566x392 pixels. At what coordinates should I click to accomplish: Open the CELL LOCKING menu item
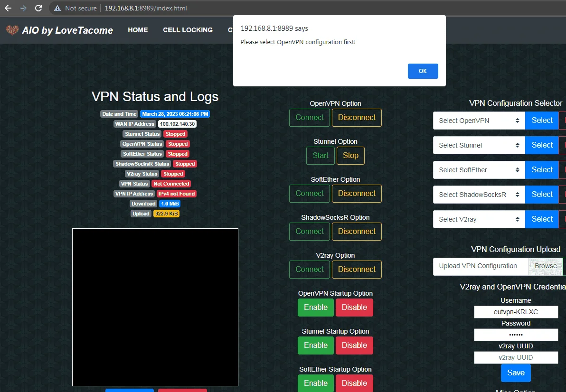tap(188, 30)
